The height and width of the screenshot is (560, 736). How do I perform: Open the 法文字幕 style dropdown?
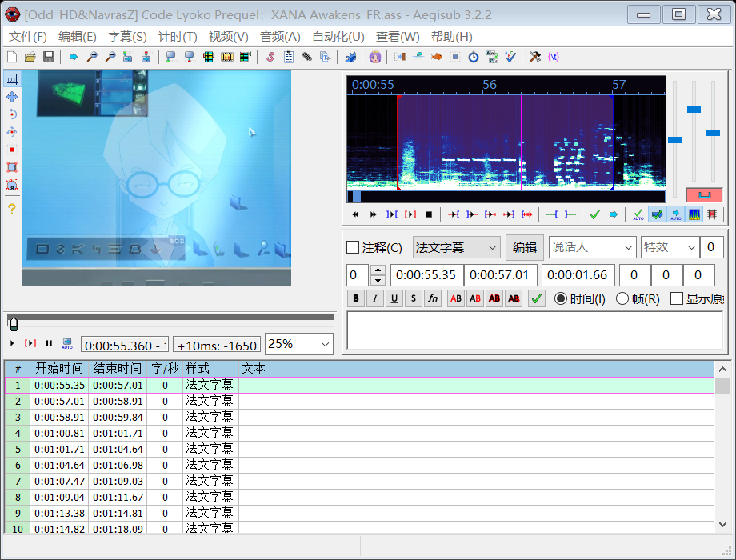click(x=456, y=247)
